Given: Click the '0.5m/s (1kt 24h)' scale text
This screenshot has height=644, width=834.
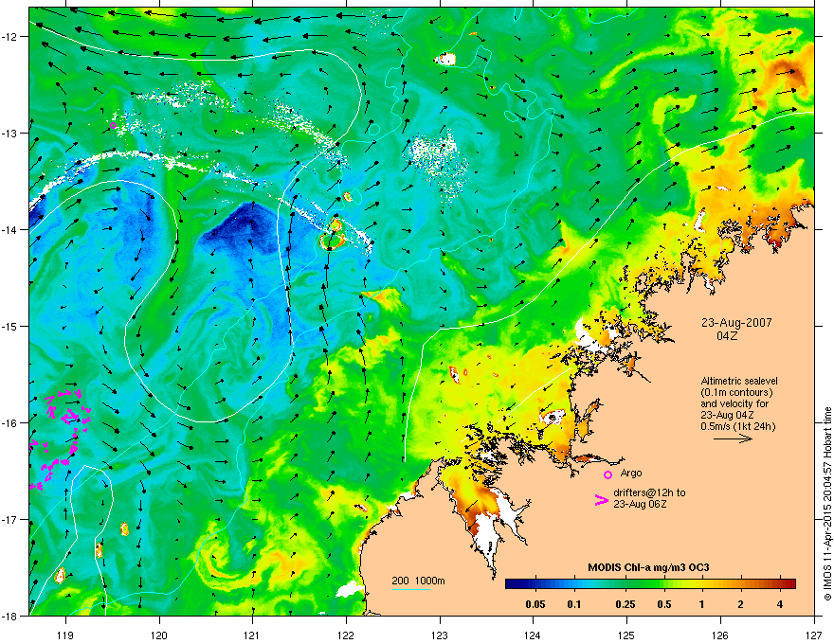Looking at the screenshot, I should click(x=737, y=426).
